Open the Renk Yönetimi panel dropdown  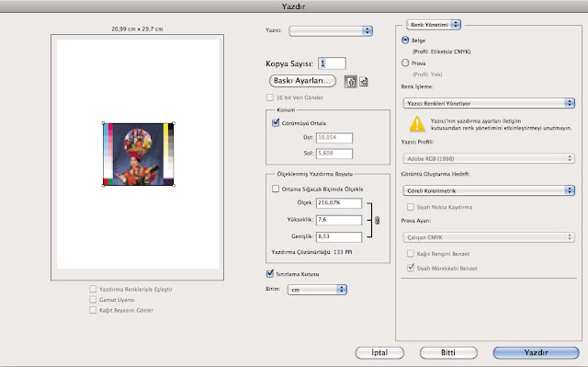click(434, 25)
